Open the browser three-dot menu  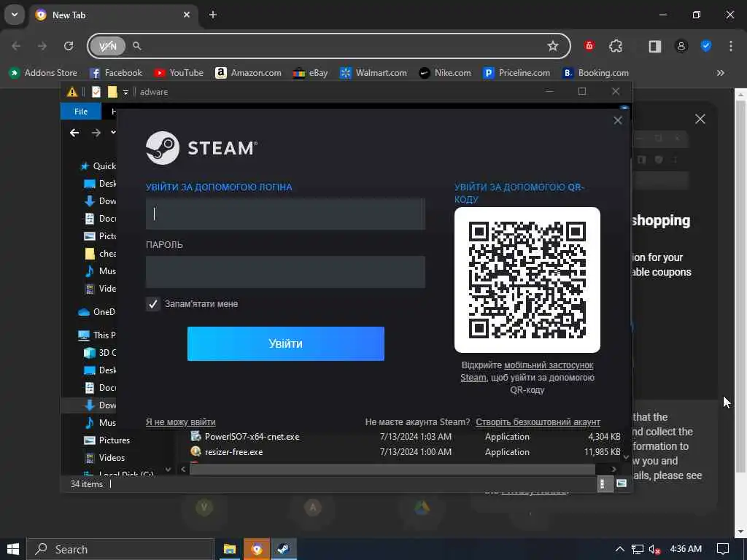tap(731, 46)
